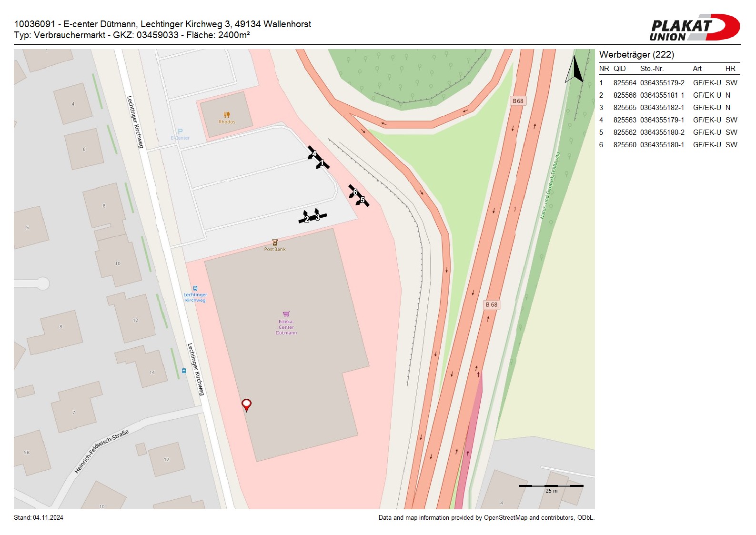Screen dimensions: 756x535
Task: Click the north arrow compass
Action: (x=575, y=70)
